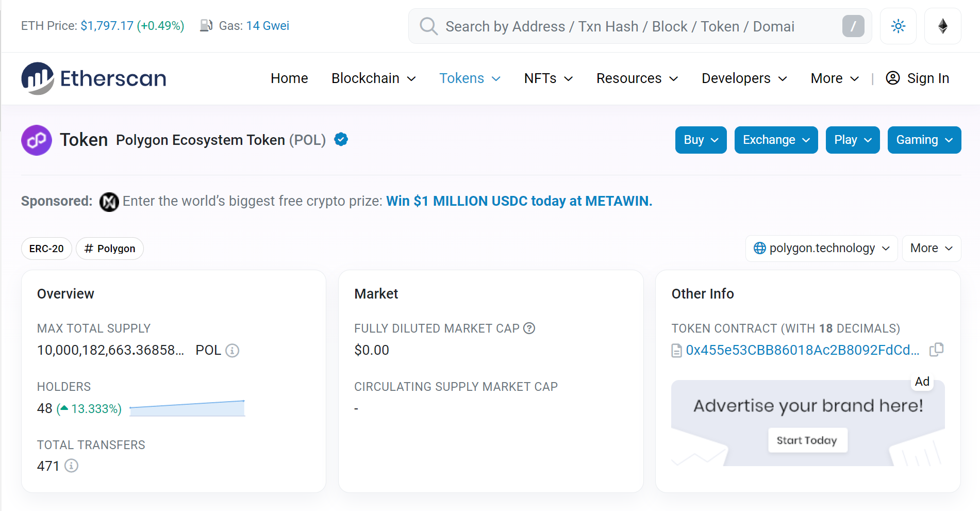
Task: Click the Polygon POL token logo
Action: (x=37, y=140)
